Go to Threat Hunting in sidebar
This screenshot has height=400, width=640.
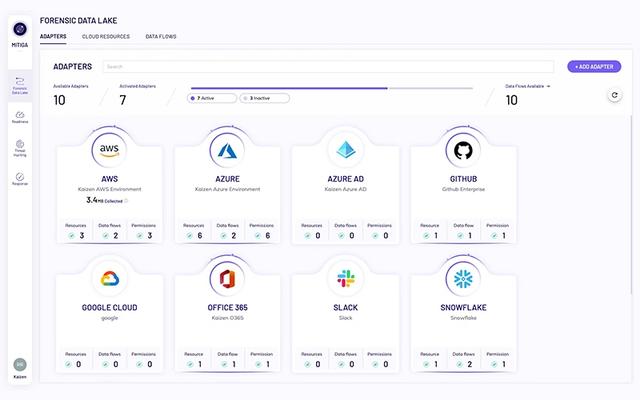(20, 148)
